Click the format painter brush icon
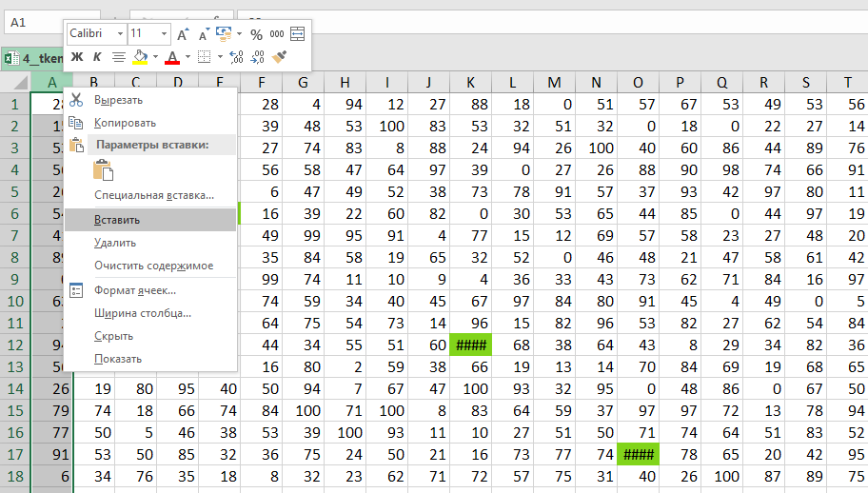This screenshot has height=493, width=868. 279,57
